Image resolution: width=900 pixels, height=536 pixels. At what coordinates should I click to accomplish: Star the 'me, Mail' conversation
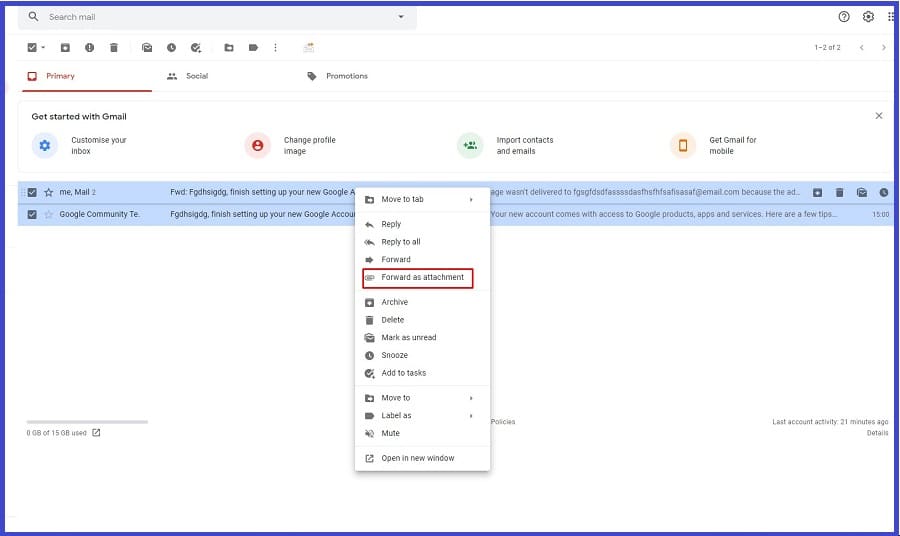[49, 192]
